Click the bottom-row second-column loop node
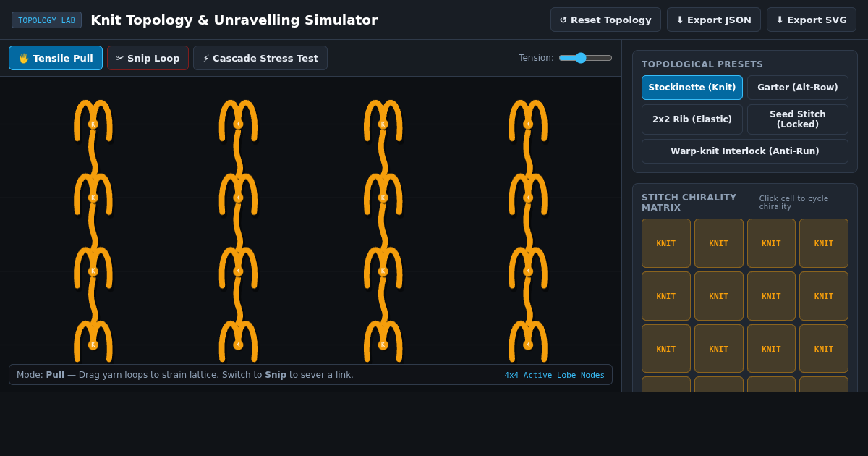This screenshot has width=868, height=456. tap(238, 345)
